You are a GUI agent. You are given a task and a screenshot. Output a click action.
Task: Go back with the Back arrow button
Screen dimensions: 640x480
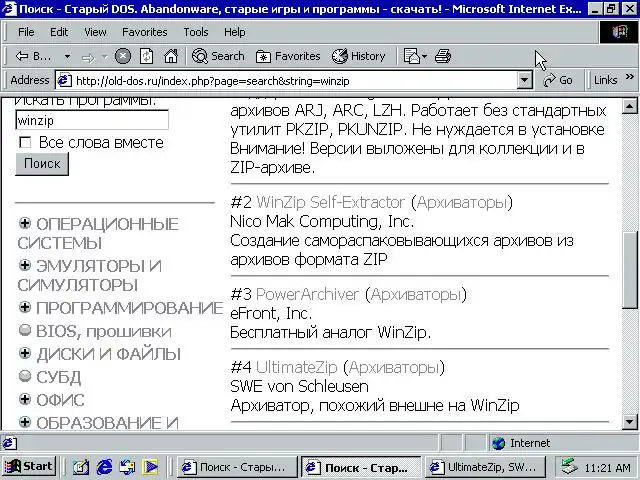pyautogui.click(x=33, y=56)
